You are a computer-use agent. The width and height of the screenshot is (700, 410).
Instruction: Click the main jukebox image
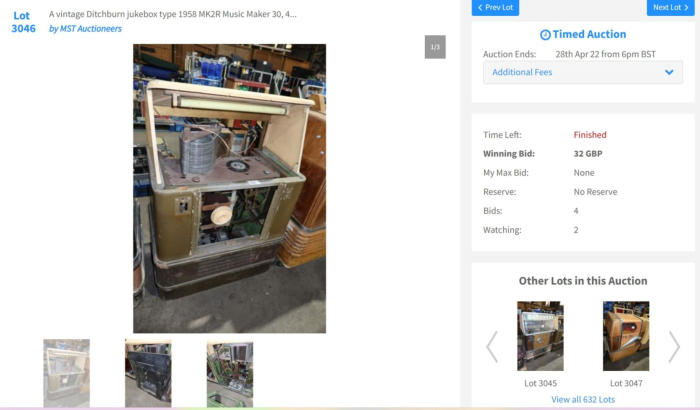[x=229, y=188]
